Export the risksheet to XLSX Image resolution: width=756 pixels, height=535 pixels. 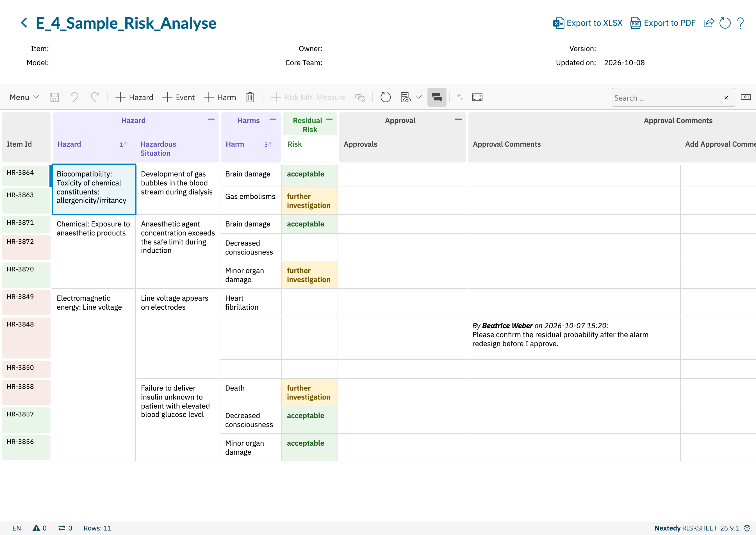(x=588, y=23)
